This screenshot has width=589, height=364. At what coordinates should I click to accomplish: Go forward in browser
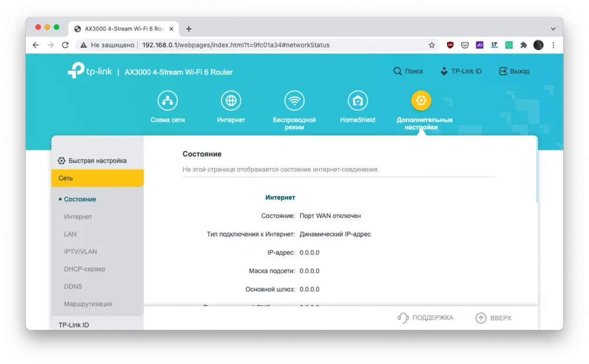(50, 45)
